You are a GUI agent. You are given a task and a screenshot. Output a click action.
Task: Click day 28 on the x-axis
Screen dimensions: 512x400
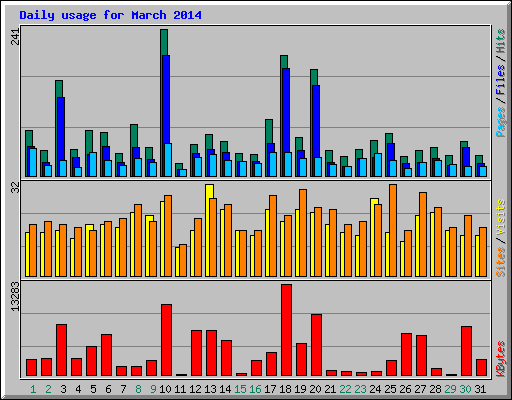435,389
